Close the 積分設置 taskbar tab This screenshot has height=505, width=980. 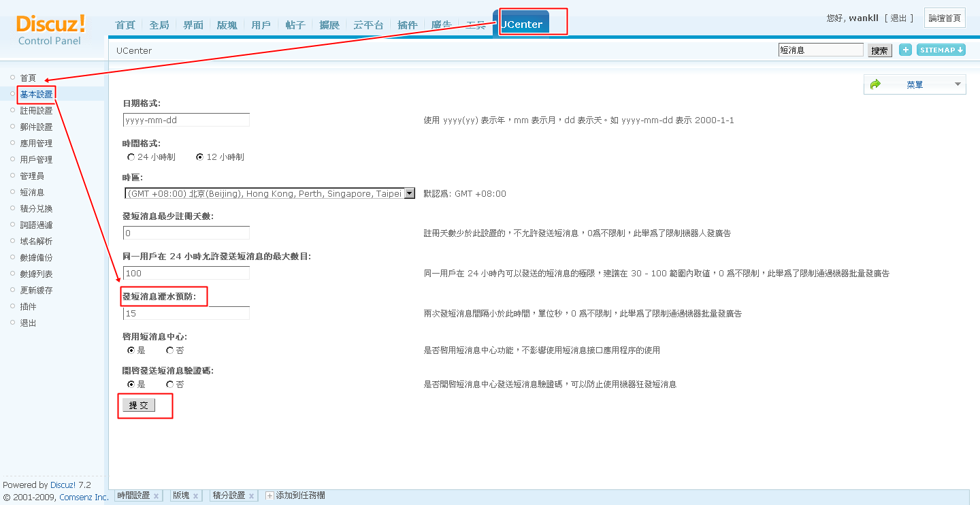coord(251,496)
